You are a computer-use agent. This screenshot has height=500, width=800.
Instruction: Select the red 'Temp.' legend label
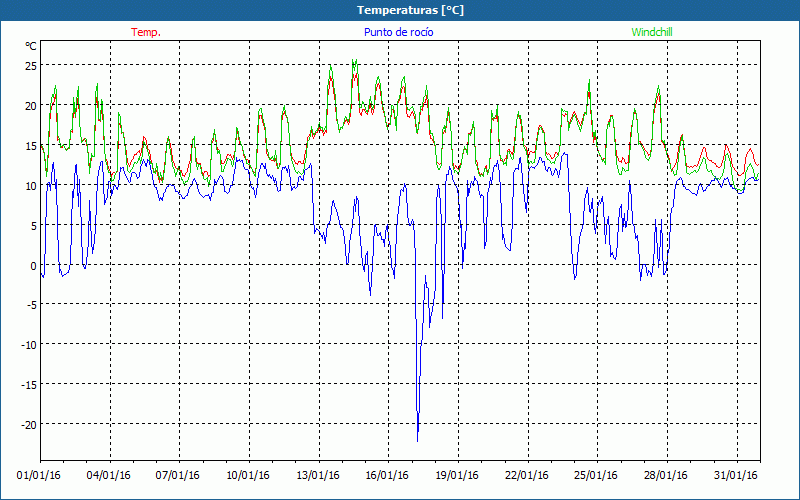(146, 32)
